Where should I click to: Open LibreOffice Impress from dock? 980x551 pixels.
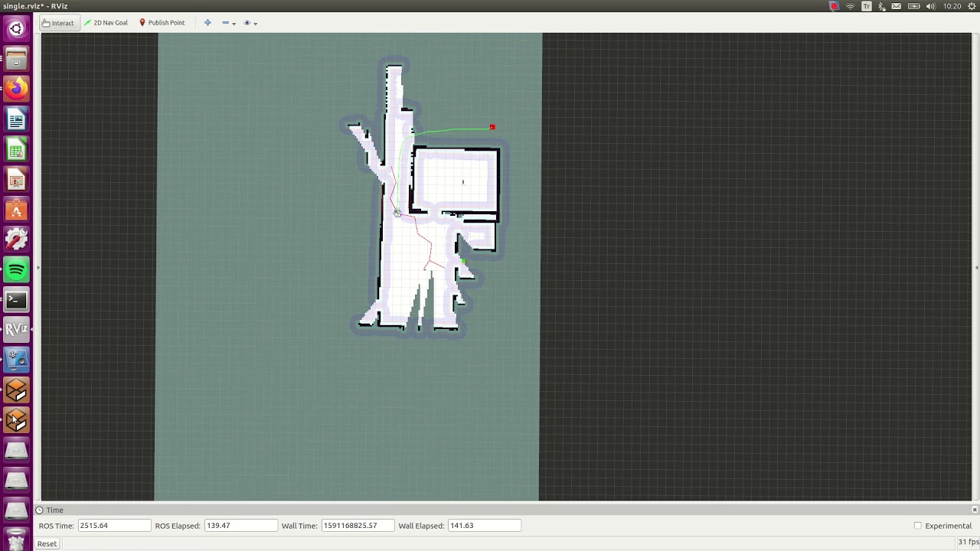pyautogui.click(x=16, y=179)
